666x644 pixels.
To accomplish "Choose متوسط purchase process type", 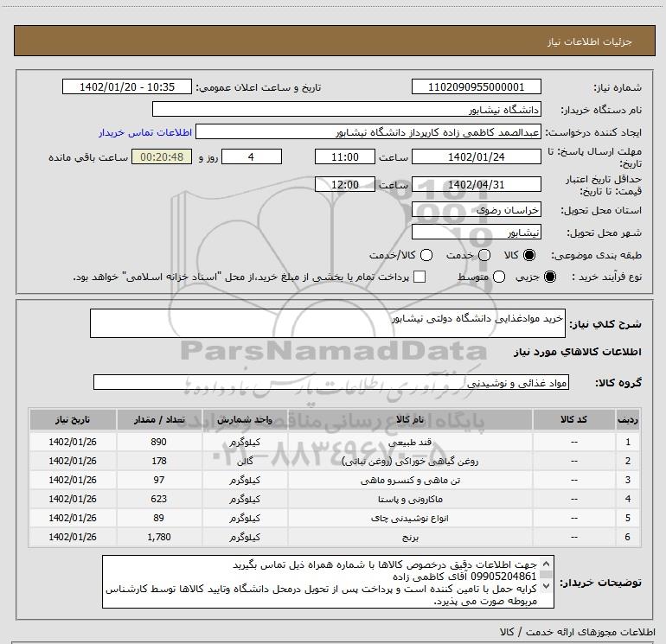I will pos(499,277).
